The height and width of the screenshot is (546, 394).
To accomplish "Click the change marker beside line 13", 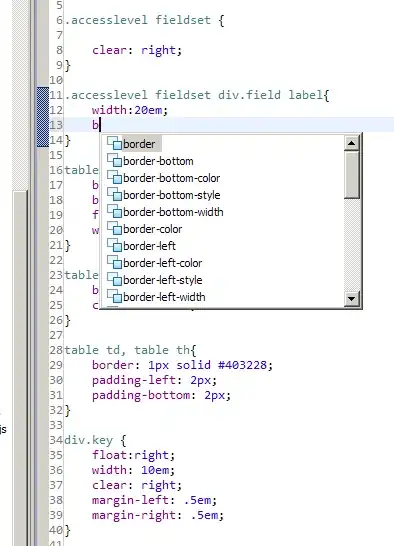I will (x=43, y=124).
